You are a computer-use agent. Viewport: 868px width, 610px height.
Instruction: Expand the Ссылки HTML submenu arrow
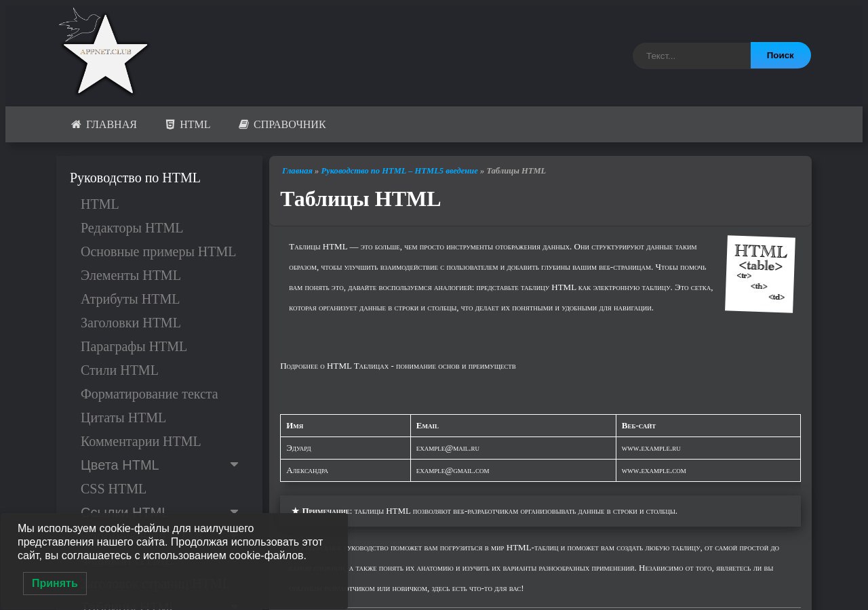pos(234,511)
